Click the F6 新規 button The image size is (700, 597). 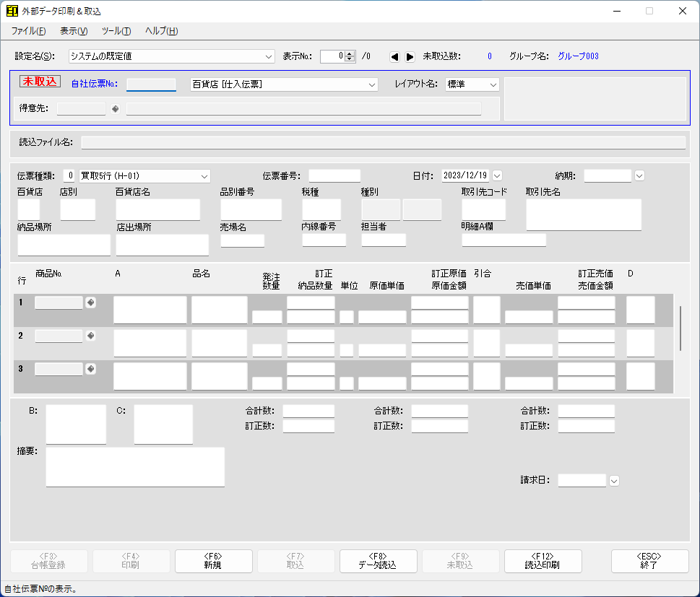(213, 561)
